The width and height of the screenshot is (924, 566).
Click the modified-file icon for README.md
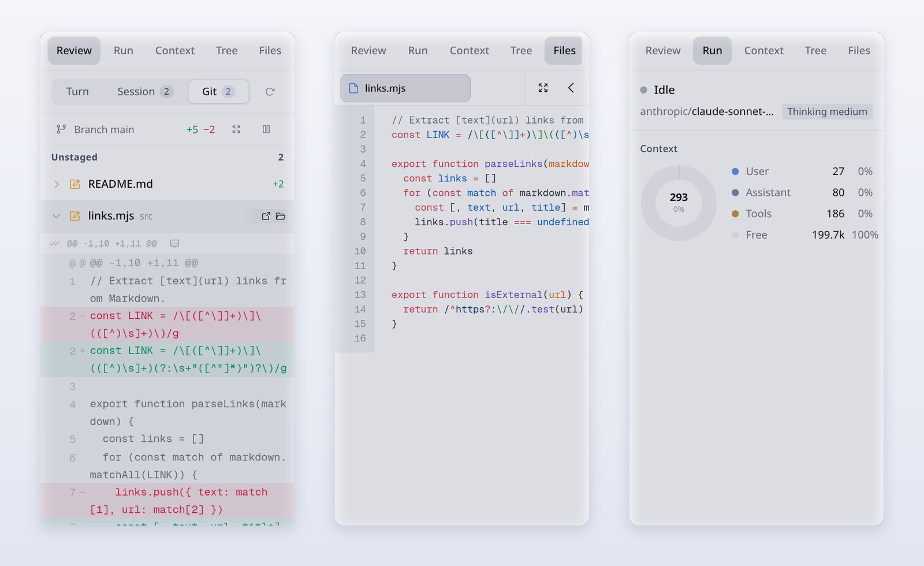[x=75, y=184]
